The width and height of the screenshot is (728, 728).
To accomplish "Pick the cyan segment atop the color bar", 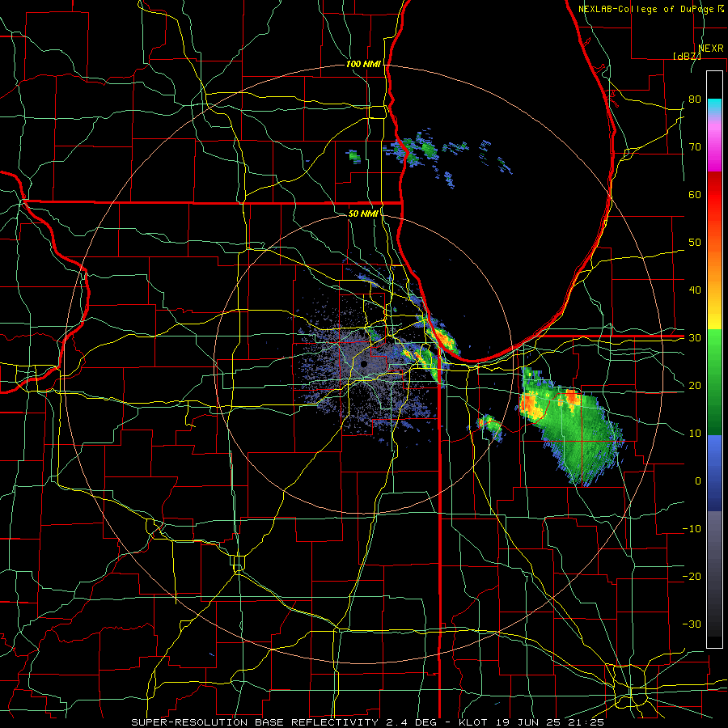I will [714, 107].
